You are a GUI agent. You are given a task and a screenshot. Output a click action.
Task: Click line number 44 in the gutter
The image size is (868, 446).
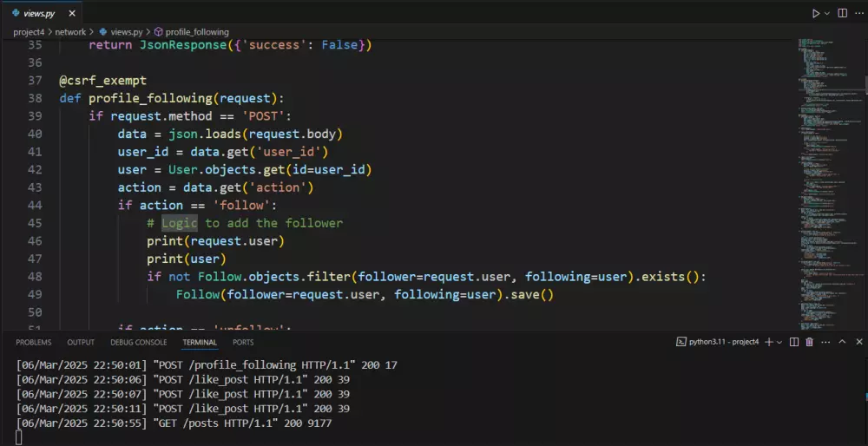tap(35, 206)
